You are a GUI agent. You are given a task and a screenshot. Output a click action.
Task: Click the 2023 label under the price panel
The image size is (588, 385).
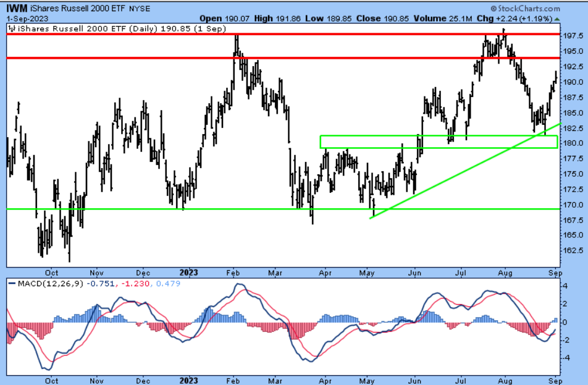point(188,273)
